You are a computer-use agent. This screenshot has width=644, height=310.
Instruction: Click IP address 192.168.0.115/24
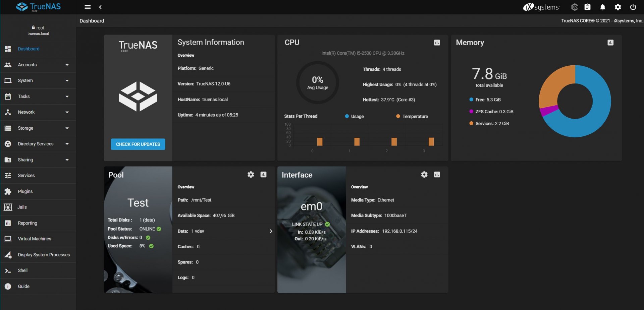click(400, 231)
